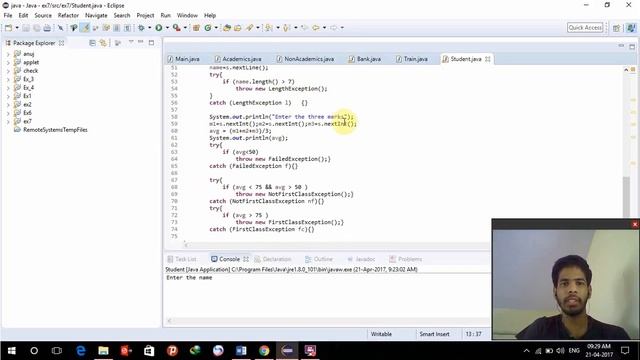Viewport: 640px width, 360px height.
Task: Open the Run button dropdown arrow
Action: click(167, 28)
